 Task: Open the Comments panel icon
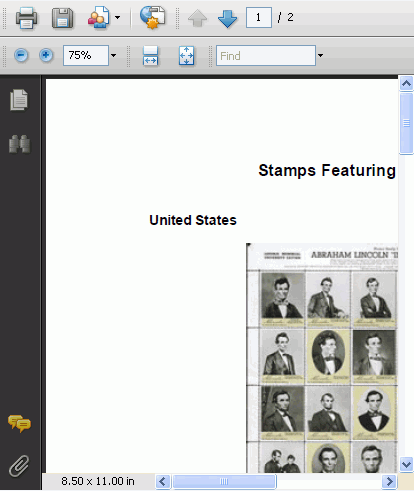point(19,423)
